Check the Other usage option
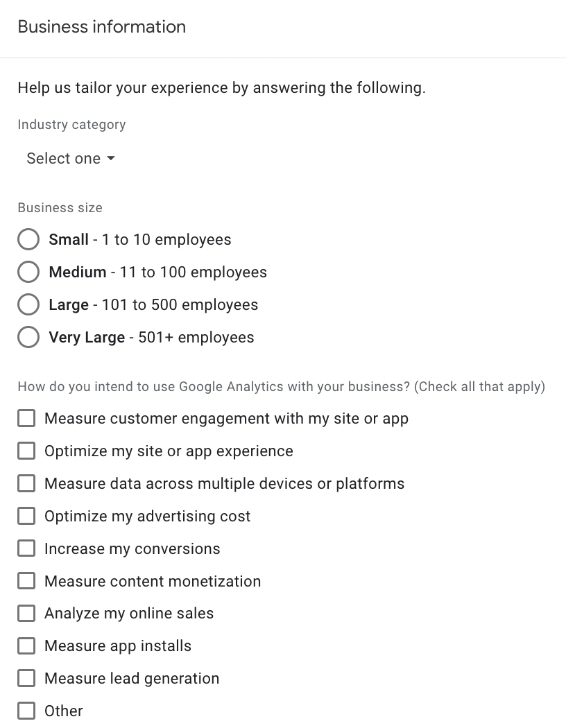 point(26,711)
